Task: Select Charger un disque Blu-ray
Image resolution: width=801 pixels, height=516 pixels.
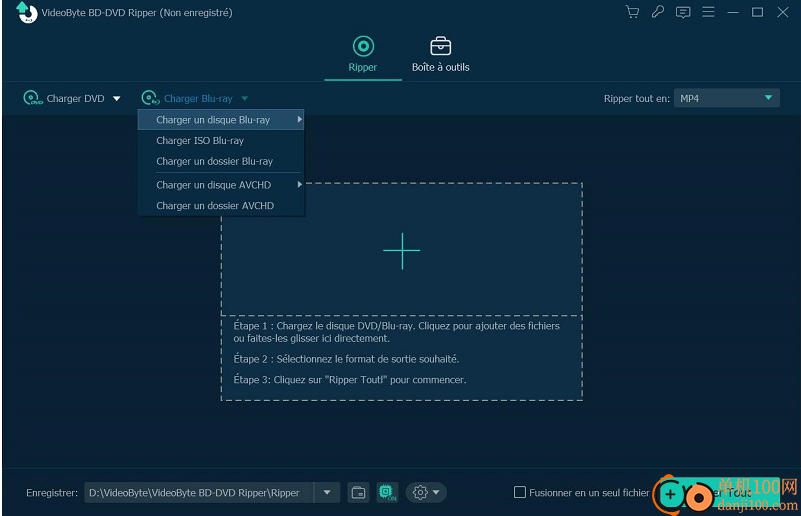Action: pos(221,120)
